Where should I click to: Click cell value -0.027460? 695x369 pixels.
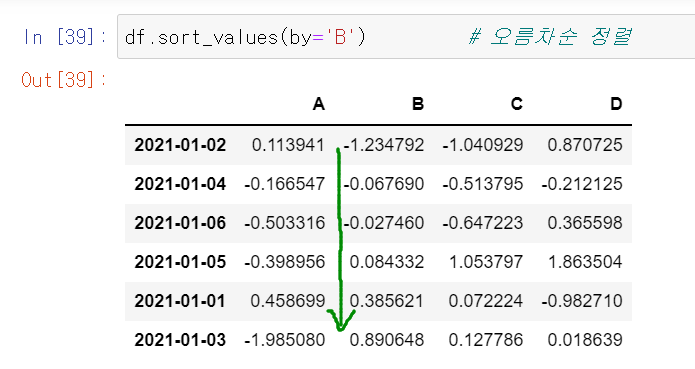click(384, 223)
